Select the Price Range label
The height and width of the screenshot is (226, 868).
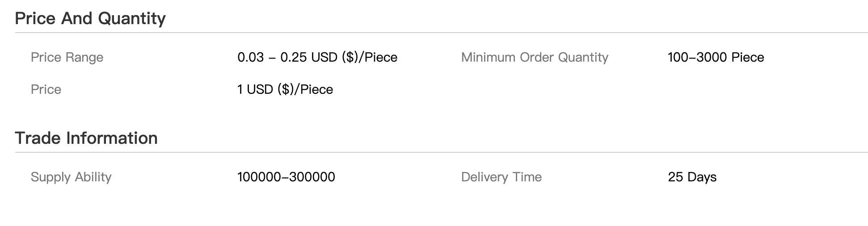[67, 58]
